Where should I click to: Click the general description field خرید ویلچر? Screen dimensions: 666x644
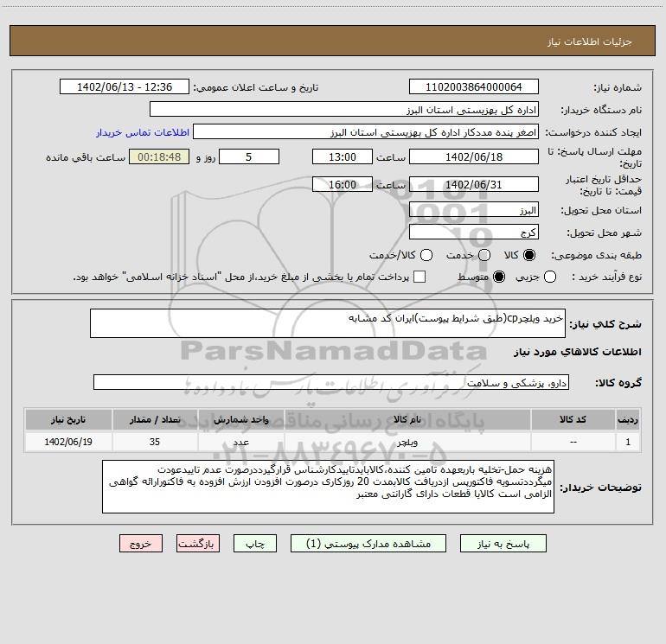coord(328,323)
